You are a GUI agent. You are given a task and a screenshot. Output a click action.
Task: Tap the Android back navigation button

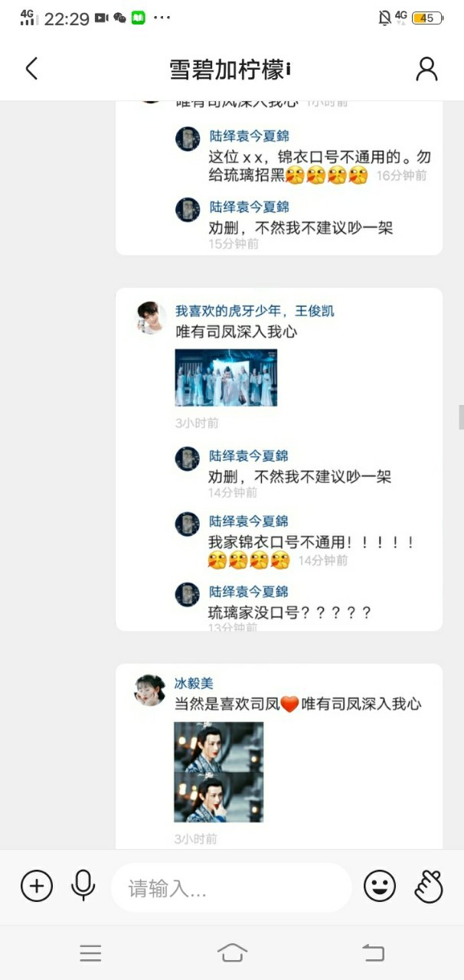(x=373, y=952)
